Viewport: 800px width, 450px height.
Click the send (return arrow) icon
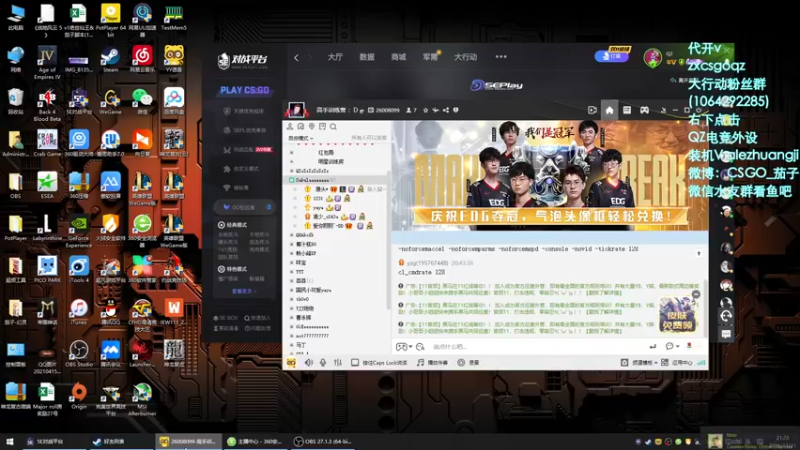click(x=653, y=346)
